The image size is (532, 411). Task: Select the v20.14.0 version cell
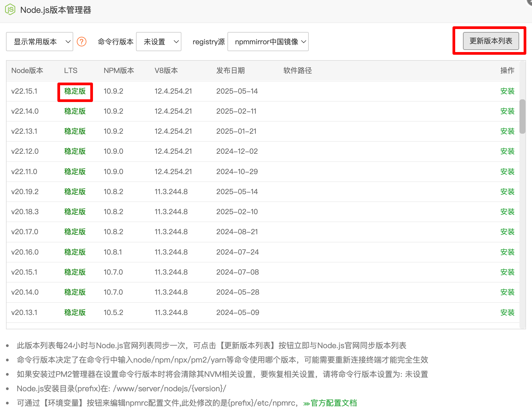(25, 292)
